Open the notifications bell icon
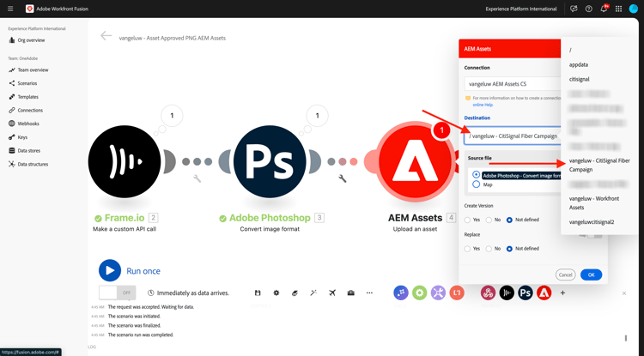This screenshot has width=644, height=356. point(604,9)
